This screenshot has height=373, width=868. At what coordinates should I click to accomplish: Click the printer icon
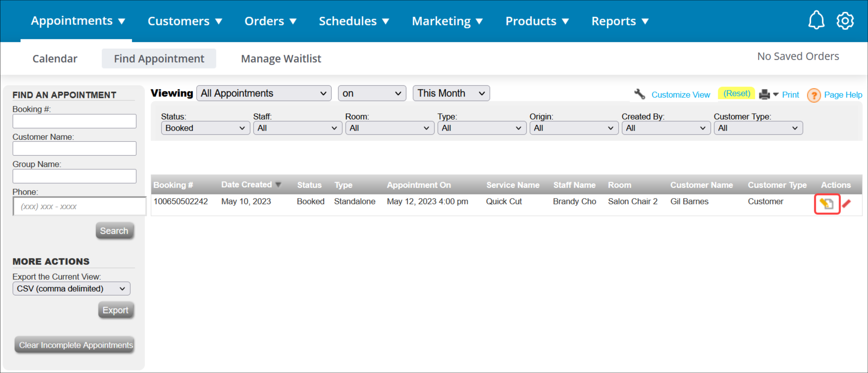(x=764, y=95)
